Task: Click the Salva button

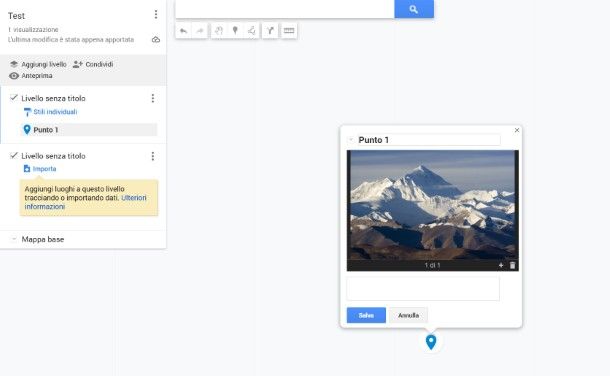Action: (366, 315)
